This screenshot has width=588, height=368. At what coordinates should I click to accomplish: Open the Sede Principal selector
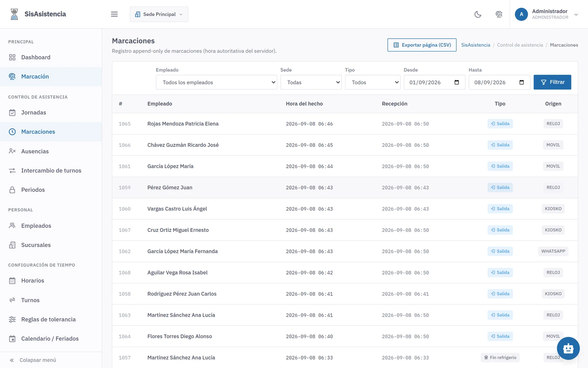pyautogui.click(x=159, y=14)
